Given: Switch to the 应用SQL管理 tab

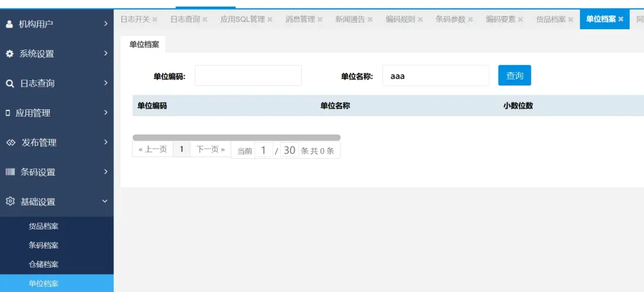Looking at the screenshot, I should 243,19.
